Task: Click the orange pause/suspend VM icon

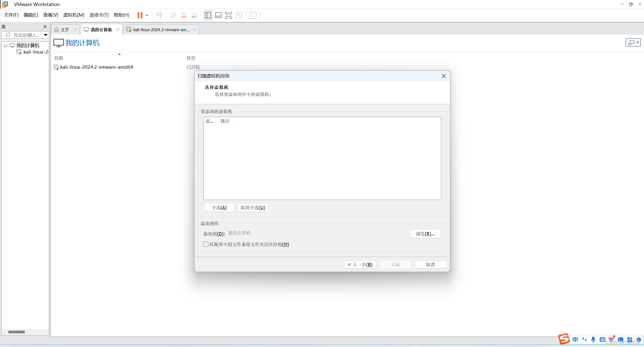Action: [140, 15]
